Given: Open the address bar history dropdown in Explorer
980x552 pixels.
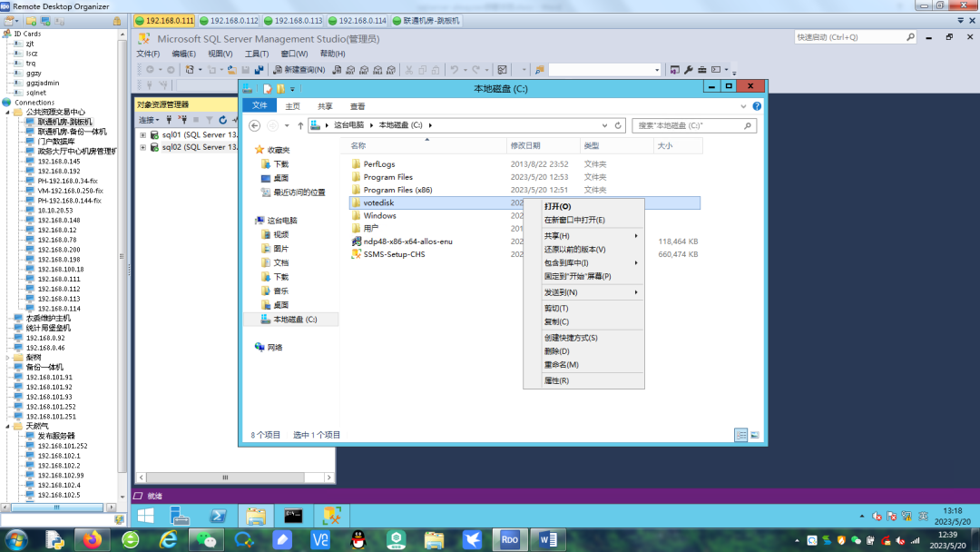Looking at the screenshot, I should coord(604,125).
